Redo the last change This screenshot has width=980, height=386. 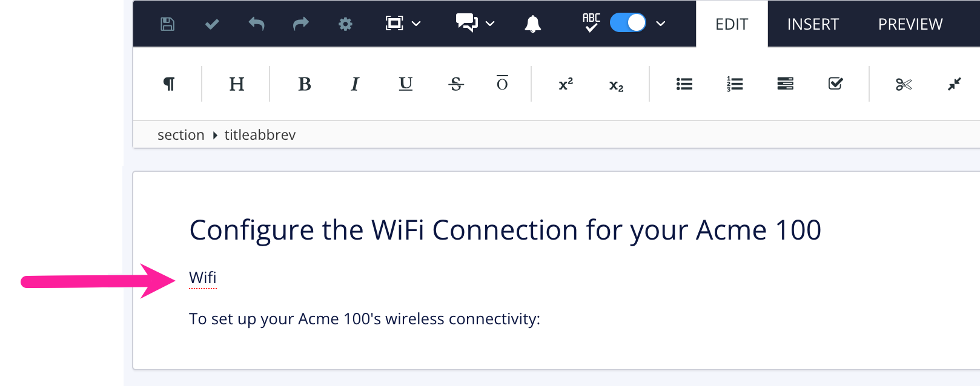coord(300,24)
